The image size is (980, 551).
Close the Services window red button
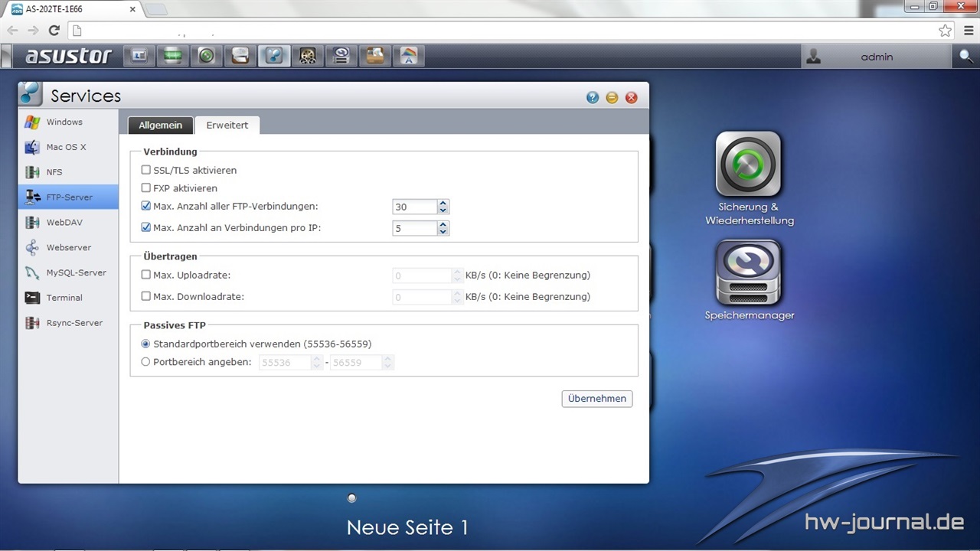tap(632, 97)
